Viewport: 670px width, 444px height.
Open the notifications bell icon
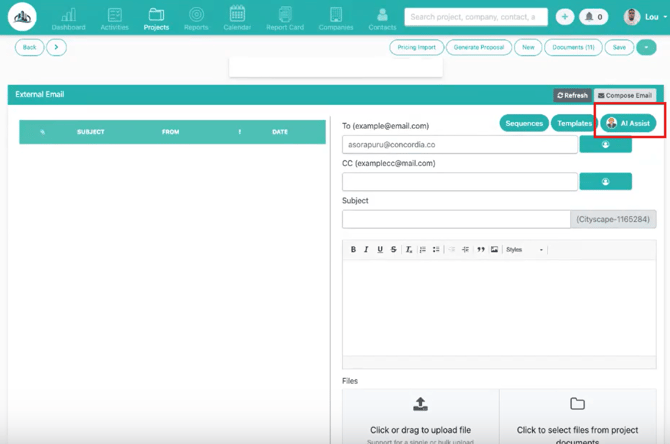[594, 17]
